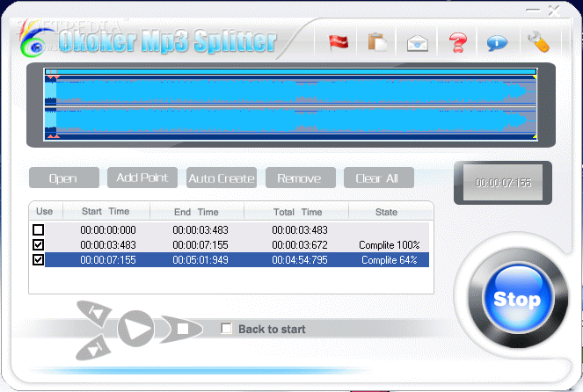
Task: Stop playback with the square button
Action: (182, 329)
